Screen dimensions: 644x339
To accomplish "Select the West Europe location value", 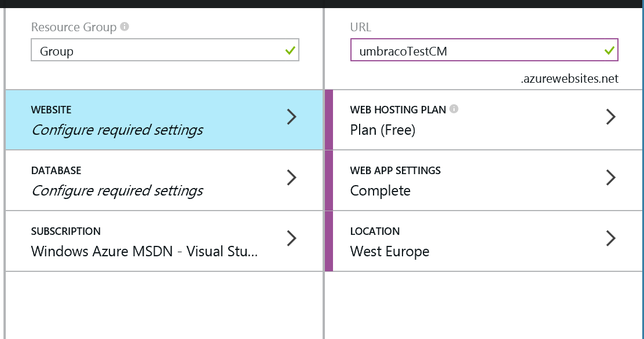I will [390, 251].
